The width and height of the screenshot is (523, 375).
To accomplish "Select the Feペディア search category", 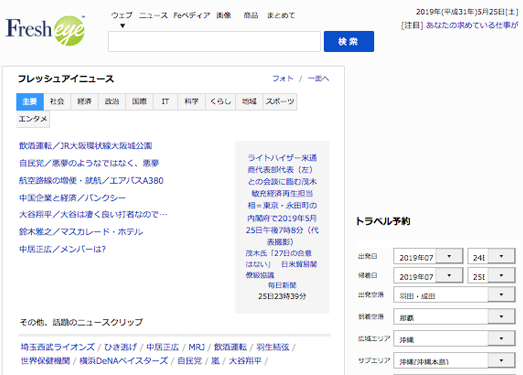I will 192,15.
